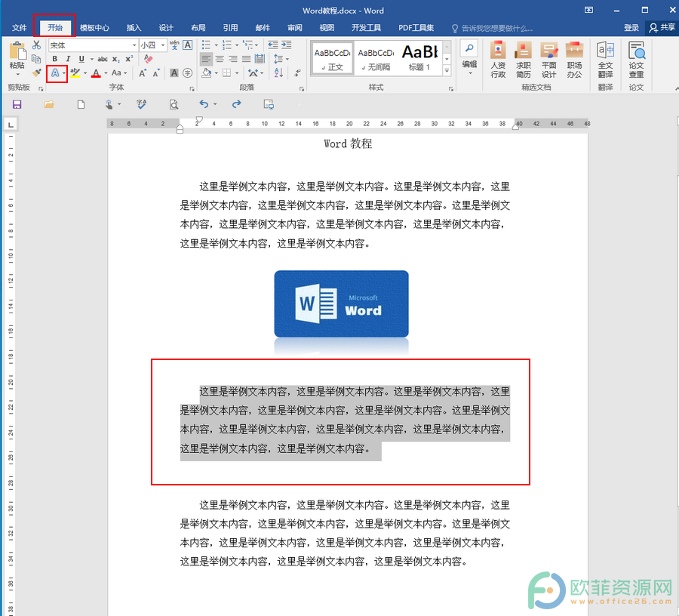Apply the red font color
This screenshot has height=616, width=679.
96,72
